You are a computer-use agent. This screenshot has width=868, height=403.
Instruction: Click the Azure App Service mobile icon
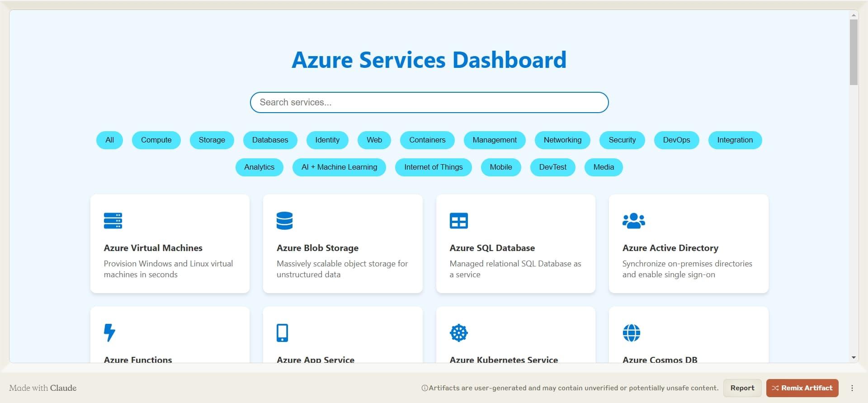click(x=282, y=333)
